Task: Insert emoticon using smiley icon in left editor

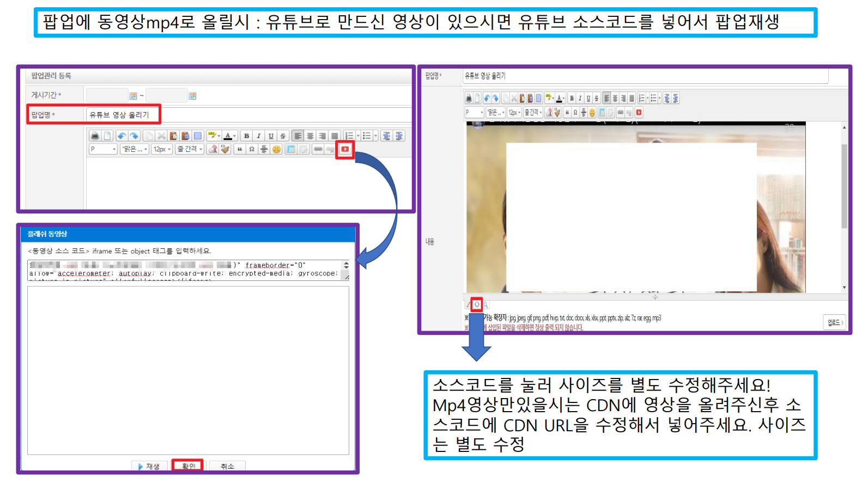Action: pos(277,149)
